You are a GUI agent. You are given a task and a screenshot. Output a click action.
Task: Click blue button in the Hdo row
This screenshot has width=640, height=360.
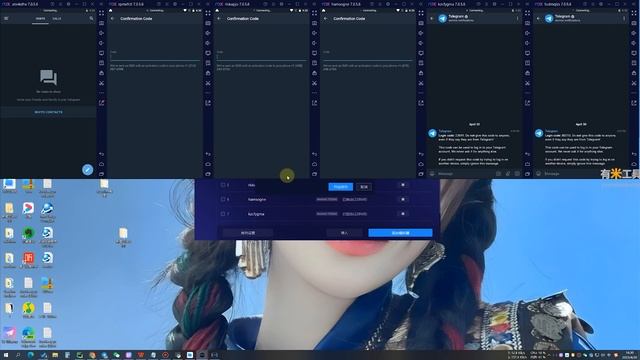340,187
